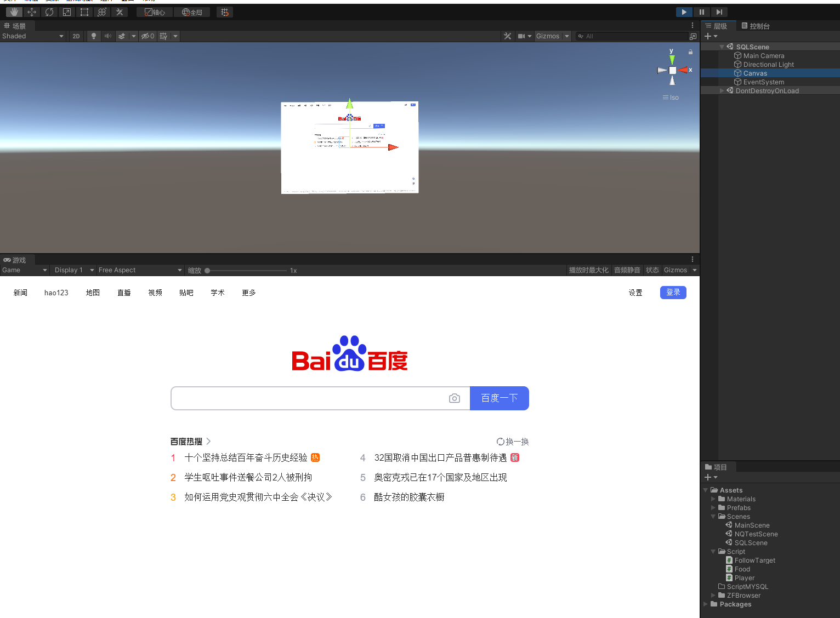The width and height of the screenshot is (840, 618).
Task: Select the Rotate tool
Action: point(49,12)
